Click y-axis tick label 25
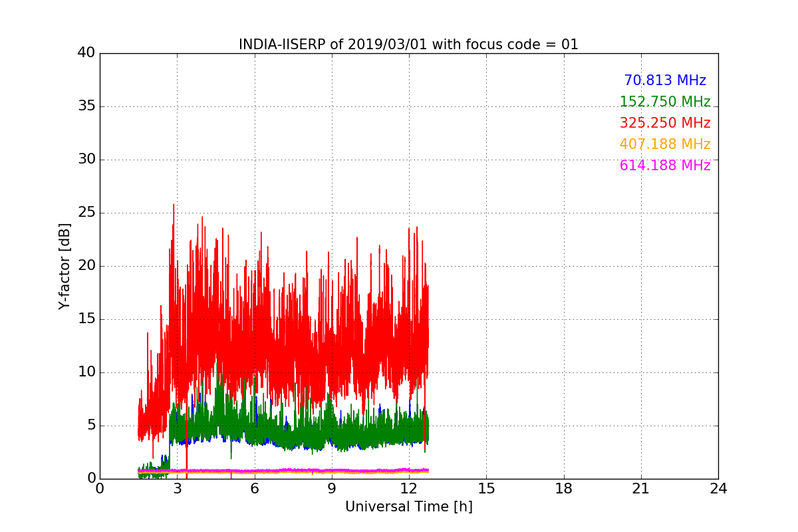The width and height of the screenshot is (798, 532). point(86,213)
